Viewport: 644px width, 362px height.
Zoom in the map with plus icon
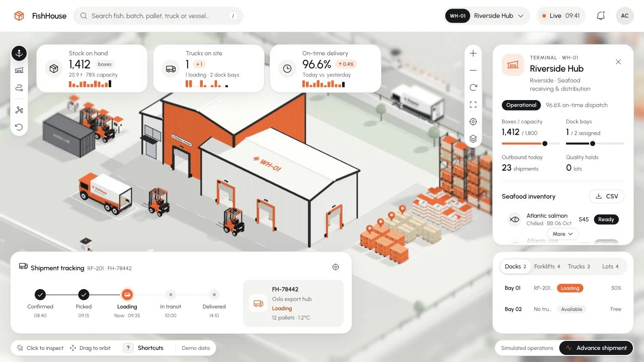click(473, 53)
